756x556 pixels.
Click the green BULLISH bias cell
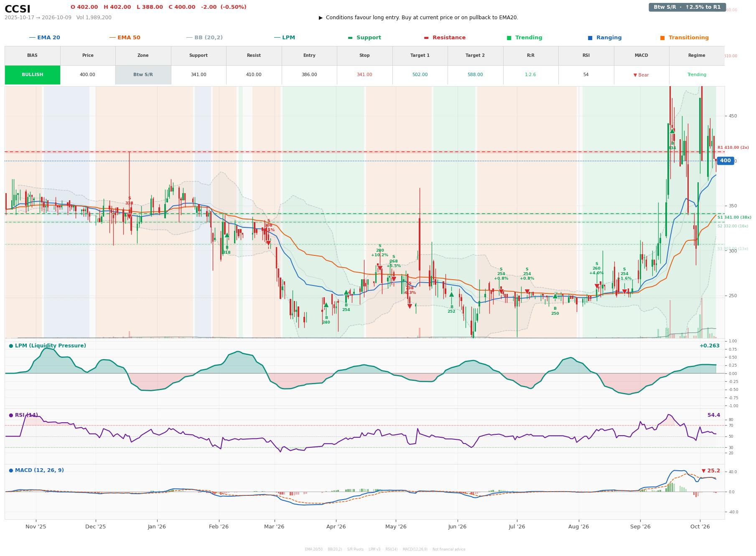(33, 75)
